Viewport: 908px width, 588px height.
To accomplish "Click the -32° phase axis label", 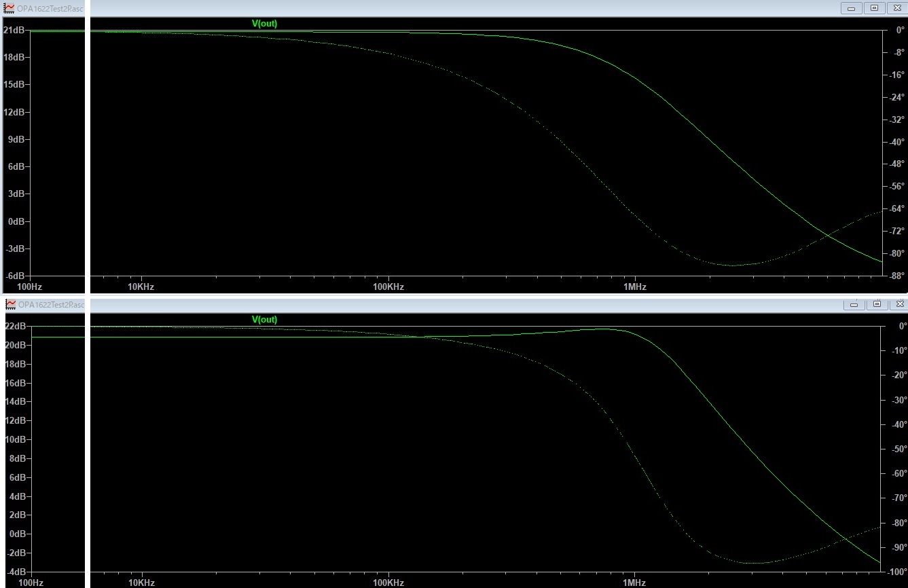I will point(896,120).
